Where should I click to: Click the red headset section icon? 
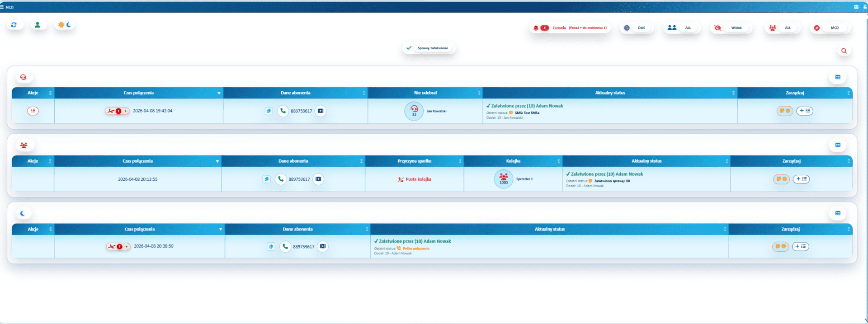coord(24,77)
